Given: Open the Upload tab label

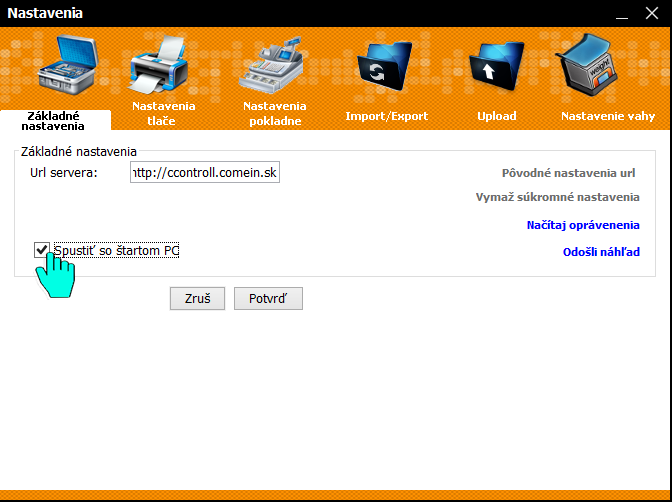Looking at the screenshot, I should point(497,116).
